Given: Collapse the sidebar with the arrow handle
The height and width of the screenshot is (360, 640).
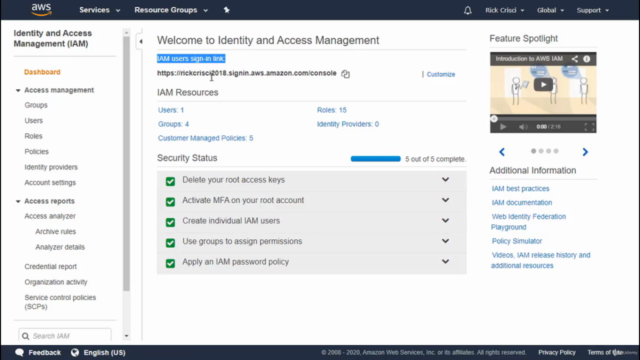Looking at the screenshot, I should 140,41.
